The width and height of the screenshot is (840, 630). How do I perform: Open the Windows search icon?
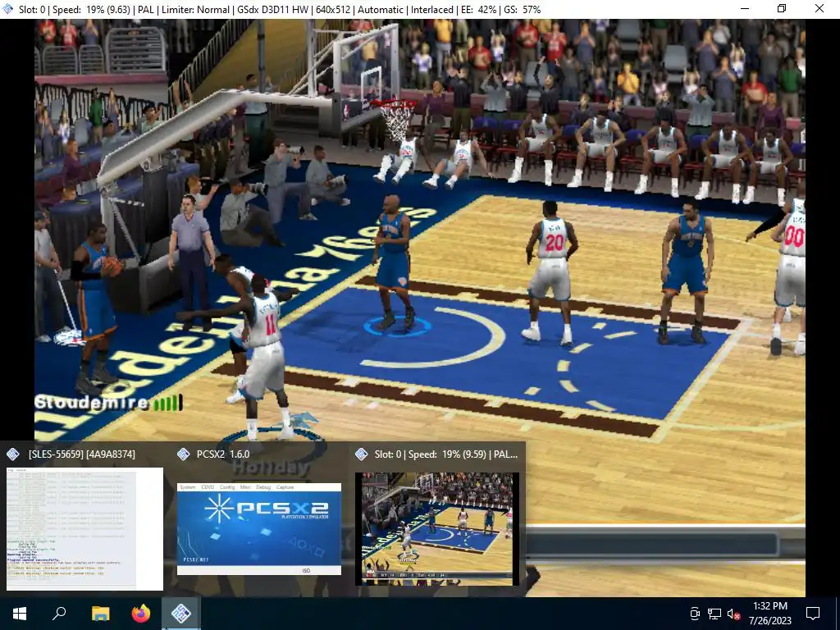coord(59,614)
